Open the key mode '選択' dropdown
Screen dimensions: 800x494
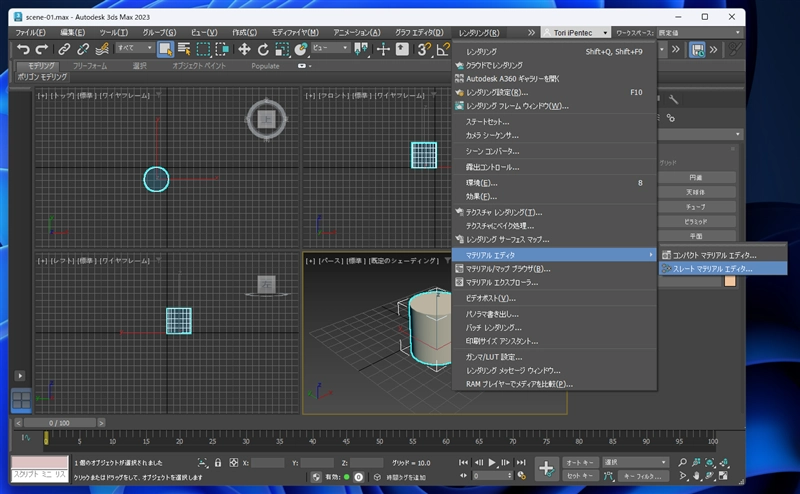[x=635, y=462]
